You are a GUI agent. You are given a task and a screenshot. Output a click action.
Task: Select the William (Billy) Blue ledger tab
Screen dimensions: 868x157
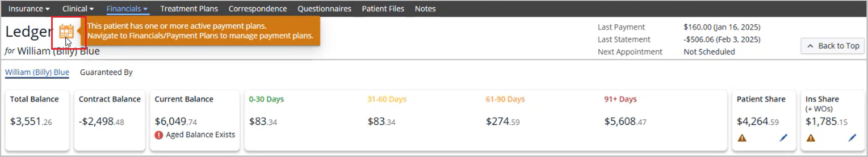pyautogui.click(x=37, y=72)
